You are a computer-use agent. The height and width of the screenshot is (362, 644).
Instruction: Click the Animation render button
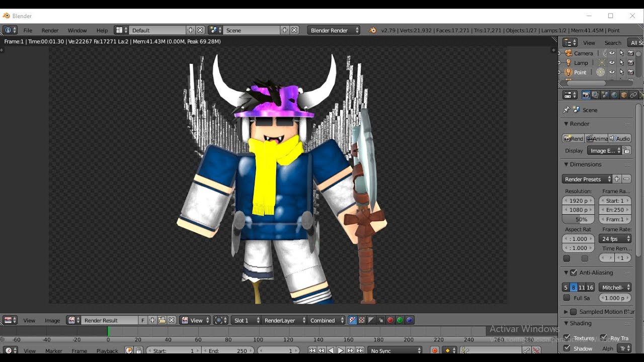tap(597, 138)
